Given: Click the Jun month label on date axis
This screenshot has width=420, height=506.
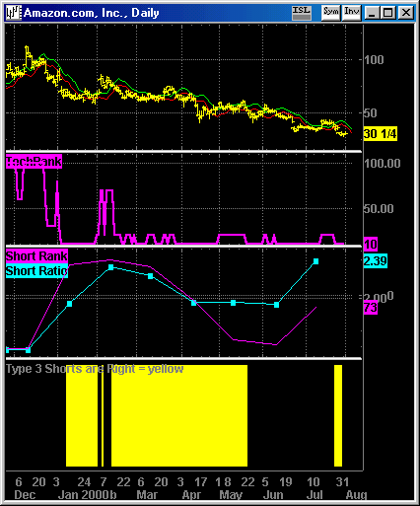Looking at the screenshot, I should (x=273, y=495).
